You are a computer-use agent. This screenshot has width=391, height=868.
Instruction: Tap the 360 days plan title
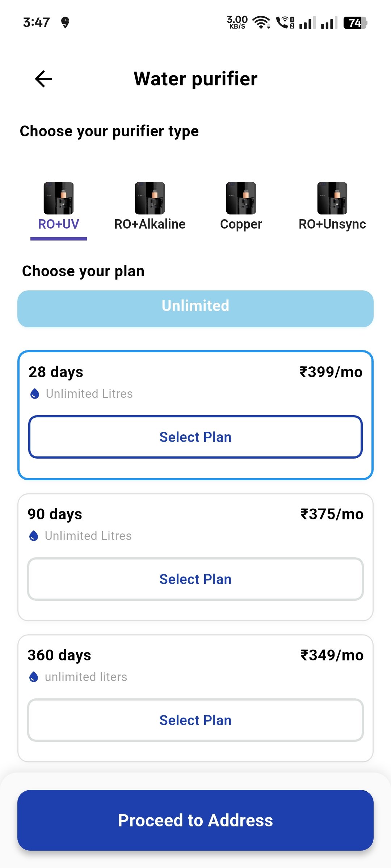click(59, 655)
